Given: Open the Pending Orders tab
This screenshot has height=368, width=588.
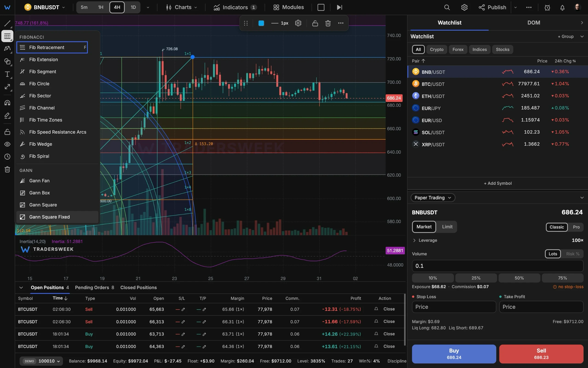Looking at the screenshot, I should (94, 287).
